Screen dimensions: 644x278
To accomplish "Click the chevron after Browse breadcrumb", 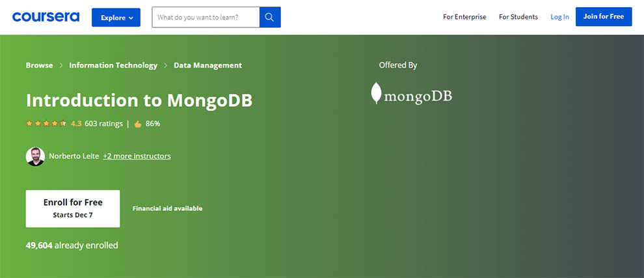I will [60, 65].
